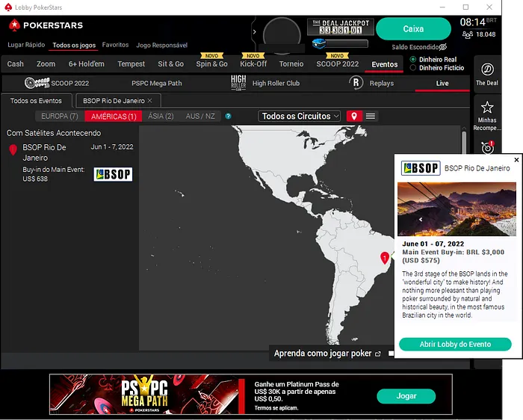The width and height of the screenshot is (523, 420).
Task: Open the Tempest tab
Action: (131, 64)
